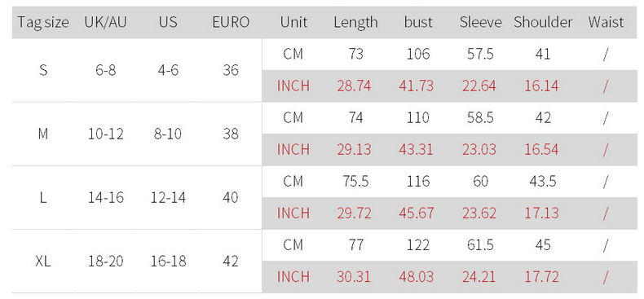Select the EURO 42 cell
Screen dimensions: 644x299
[231, 262]
